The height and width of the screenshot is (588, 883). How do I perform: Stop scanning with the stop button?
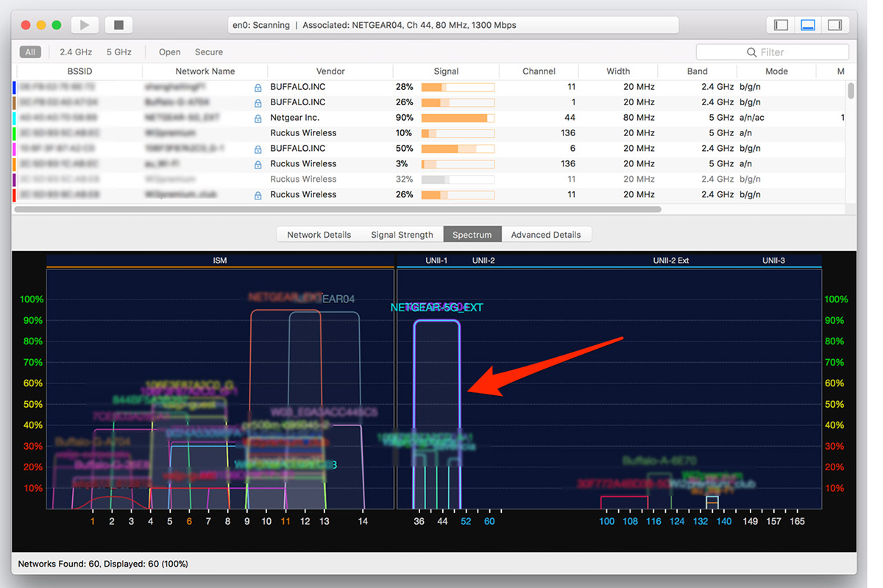[118, 25]
